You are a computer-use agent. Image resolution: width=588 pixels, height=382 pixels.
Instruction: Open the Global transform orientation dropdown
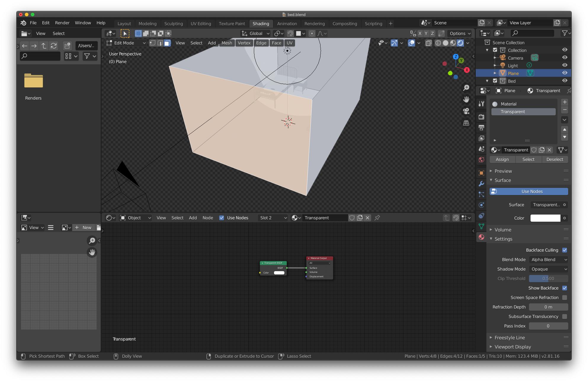click(x=255, y=33)
